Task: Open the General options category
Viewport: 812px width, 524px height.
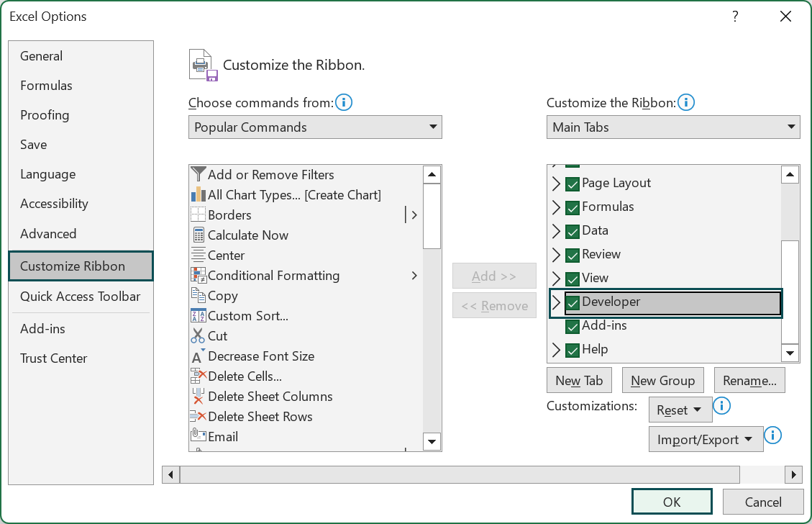Action: (x=81, y=56)
